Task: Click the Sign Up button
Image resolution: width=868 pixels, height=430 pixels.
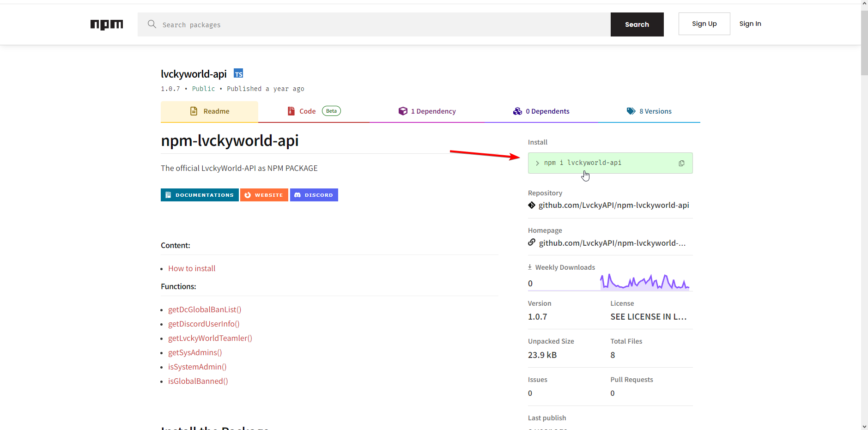Action: (x=704, y=24)
